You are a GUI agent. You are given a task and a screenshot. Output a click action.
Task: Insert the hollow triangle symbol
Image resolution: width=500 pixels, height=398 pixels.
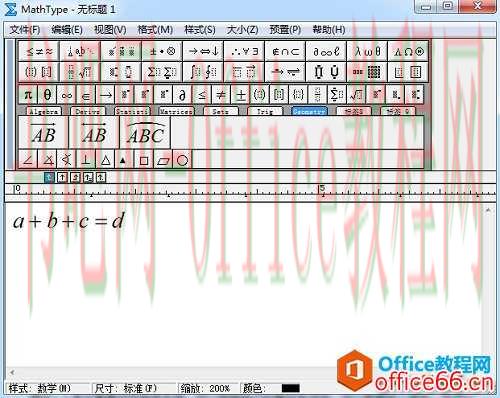pyautogui.click(x=105, y=160)
